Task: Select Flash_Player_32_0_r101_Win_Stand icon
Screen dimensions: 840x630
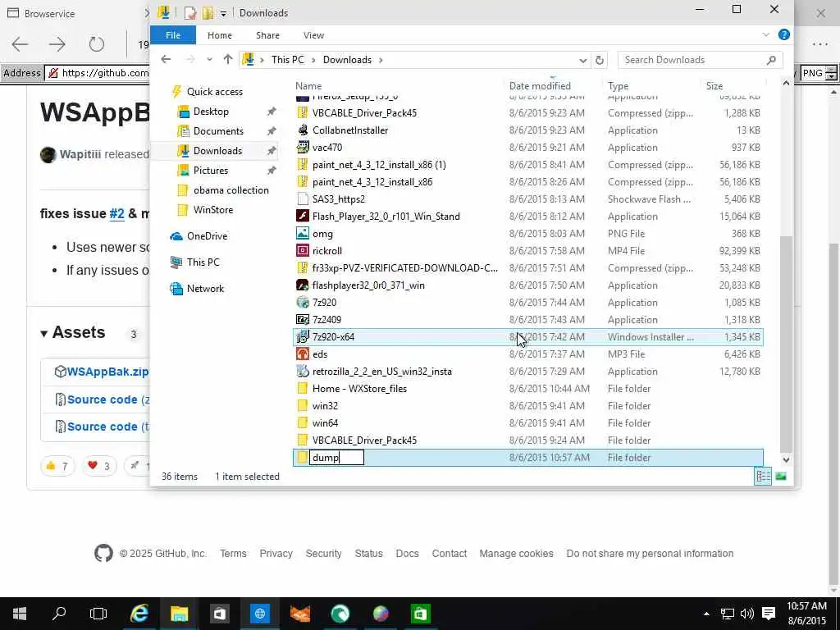Action: pos(303,217)
